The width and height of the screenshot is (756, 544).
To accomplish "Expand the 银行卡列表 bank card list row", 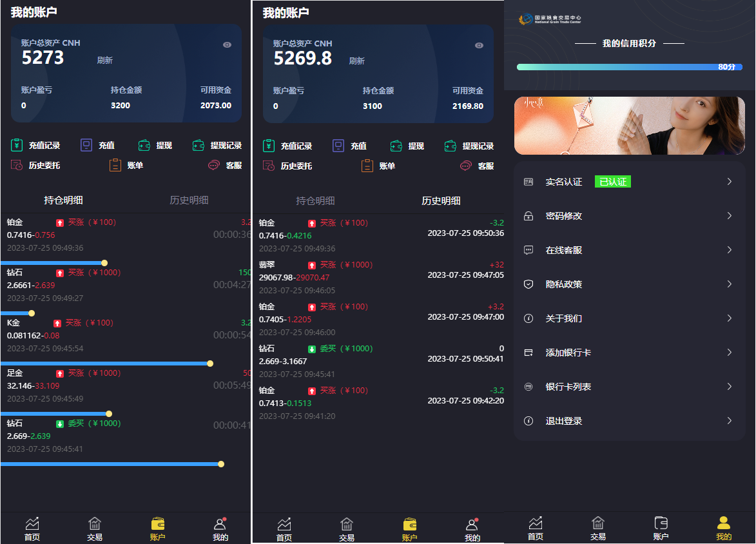I will (628, 386).
